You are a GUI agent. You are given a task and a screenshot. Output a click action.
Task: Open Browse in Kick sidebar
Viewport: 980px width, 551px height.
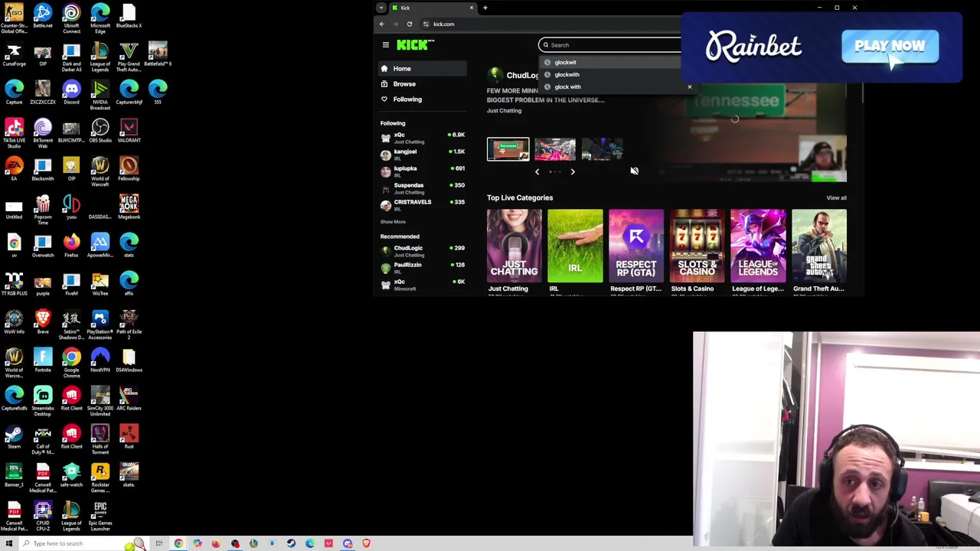423,84
